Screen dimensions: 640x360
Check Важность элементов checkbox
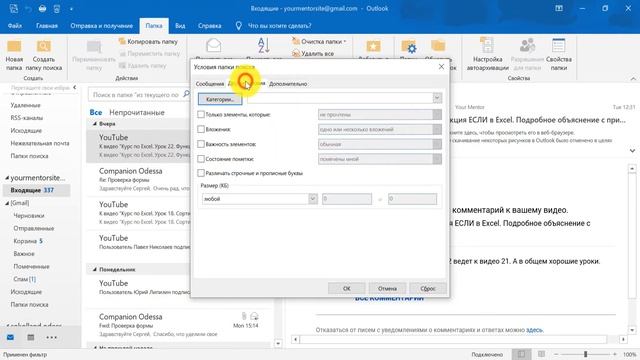[x=201, y=144]
